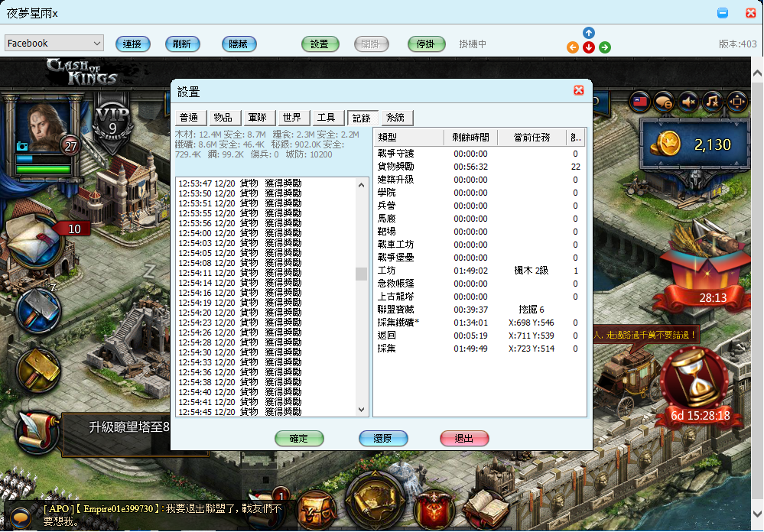Open settings with the 設置 button
The image size is (764, 532).
320,44
